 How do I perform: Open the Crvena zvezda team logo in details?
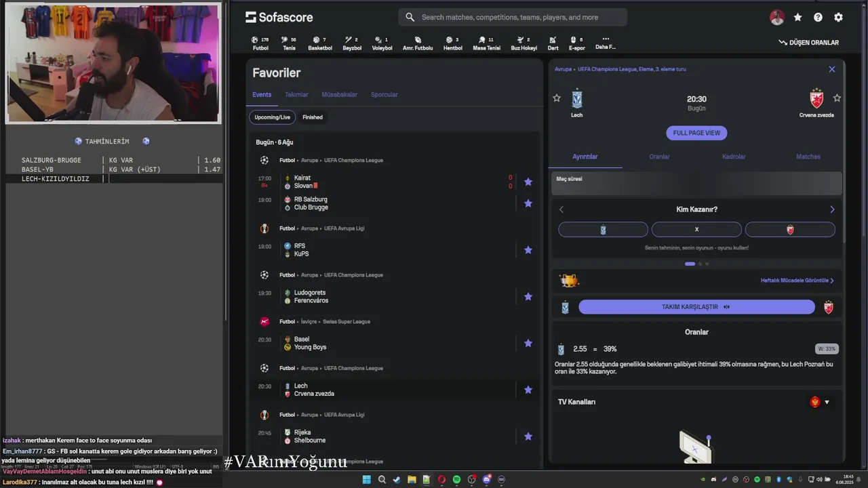pos(816,98)
